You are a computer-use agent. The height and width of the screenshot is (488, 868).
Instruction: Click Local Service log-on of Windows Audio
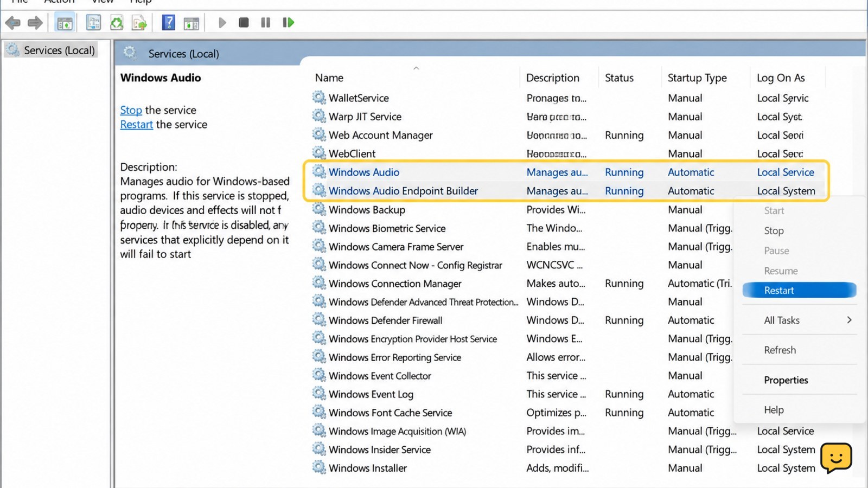786,172
